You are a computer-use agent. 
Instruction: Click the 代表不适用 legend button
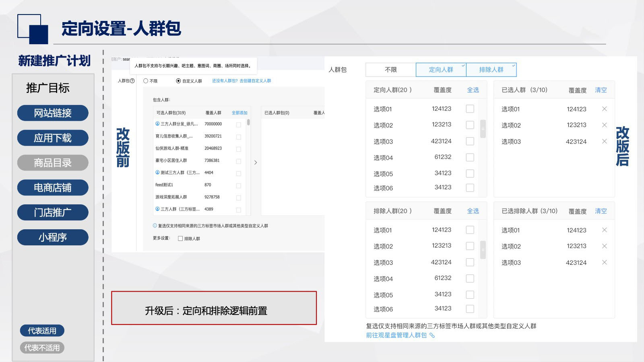(42, 348)
